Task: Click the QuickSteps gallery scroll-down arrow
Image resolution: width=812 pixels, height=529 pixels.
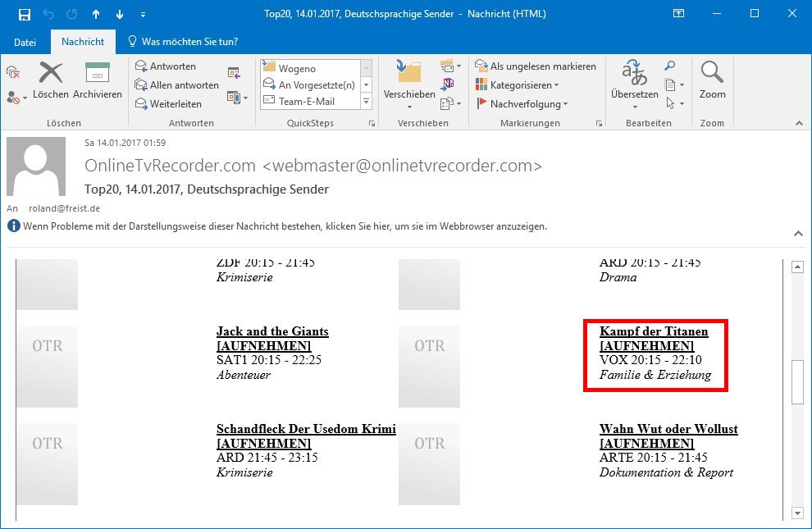Action: 366,84
